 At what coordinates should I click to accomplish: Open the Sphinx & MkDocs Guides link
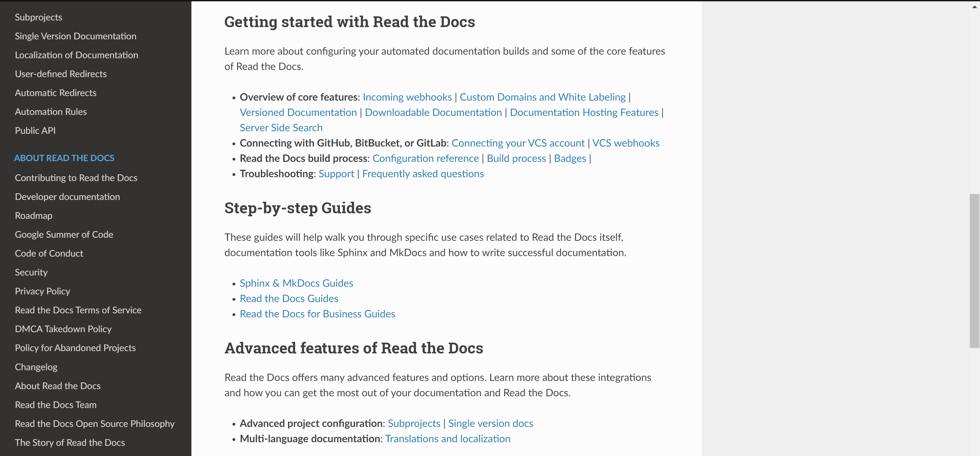click(x=296, y=283)
